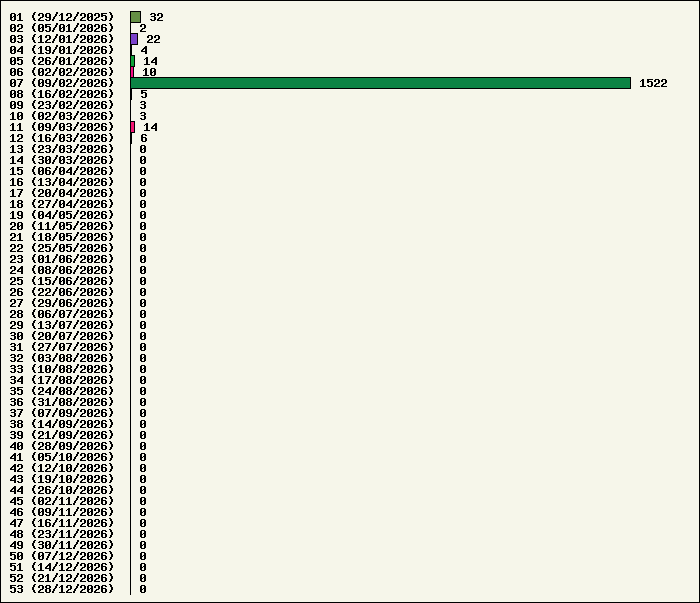
Task: Select the row label 09 (23/02/2026)
Action: 62,106
